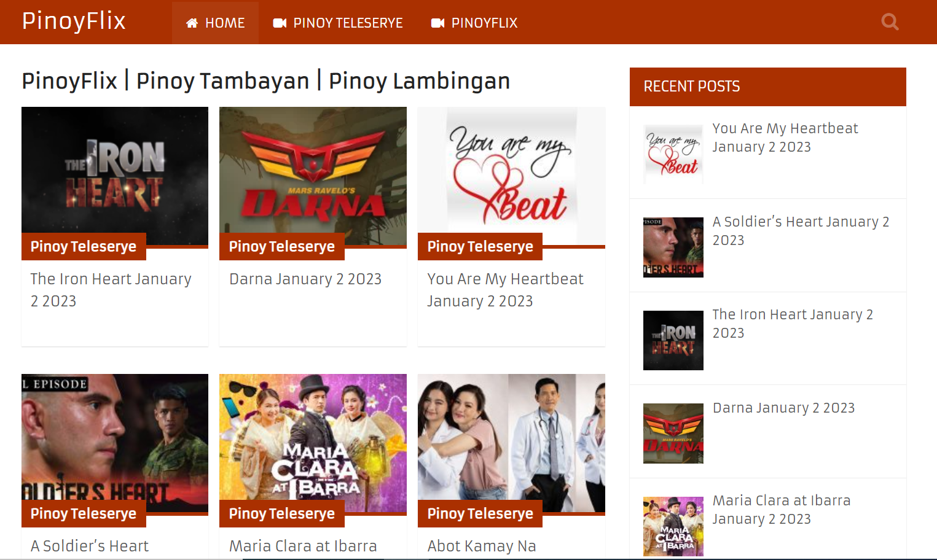Image resolution: width=937 pixels, height=560 pixels.
Task: Open recent post A Soldier's Heart title
Action: pos(800,231)
